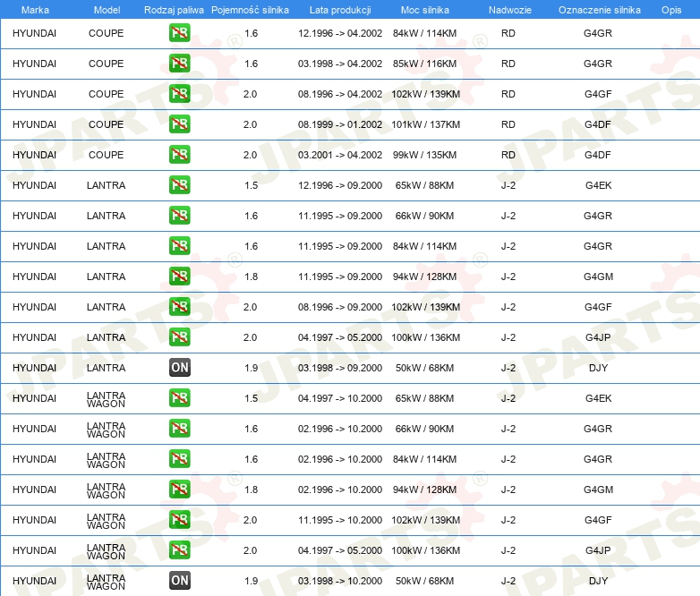Click petrol icon in COUPE 102kW/139KM row

(x=179, y=94)
